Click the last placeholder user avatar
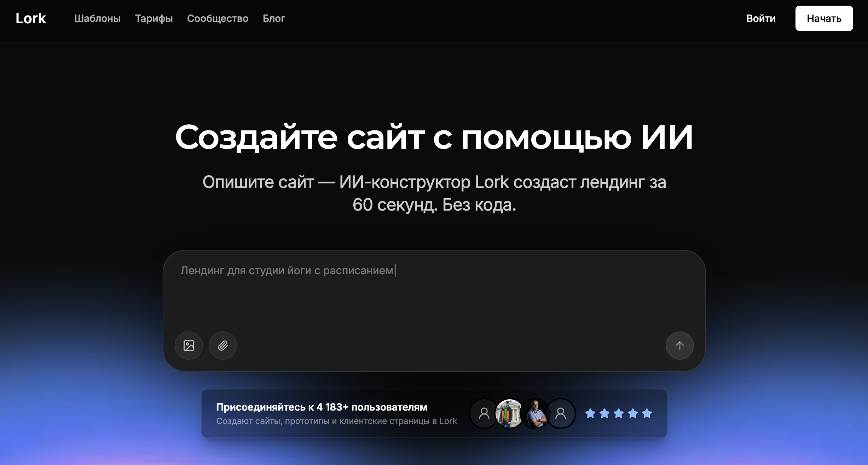Viewport: 868px width, 465px height. coord(561,413)
